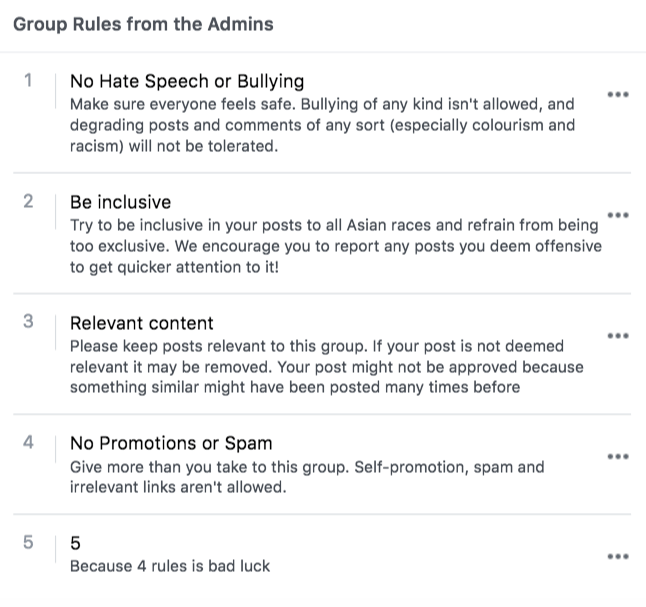Viewport: 646px width, 607px height.
Task: Click the No Hate Speech or Bullying title
Action: pos(187,81)
